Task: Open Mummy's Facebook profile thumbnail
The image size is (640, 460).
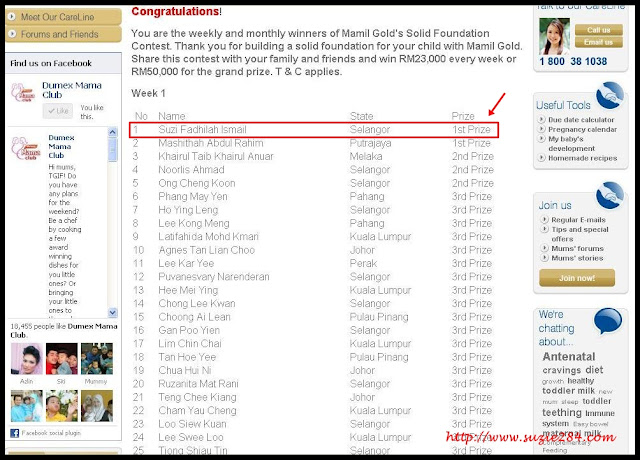Action: pos(97,358)
